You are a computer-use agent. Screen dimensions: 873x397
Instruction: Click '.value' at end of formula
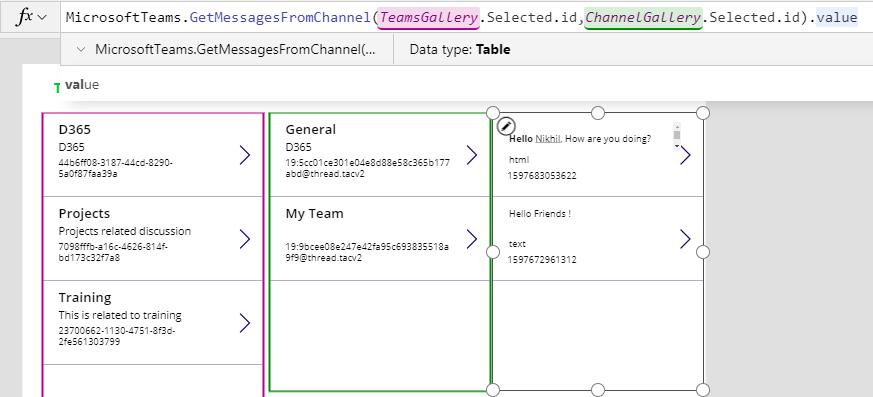pyautogui.click(x=837, y=17)
